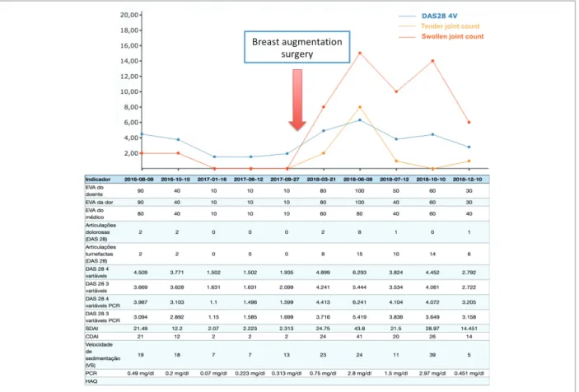Image resolution: width=579 pixels, height=392 pixels.
Task: Click the DAS 28 3 variáveis value 2.099
Action: coord(287,287)
